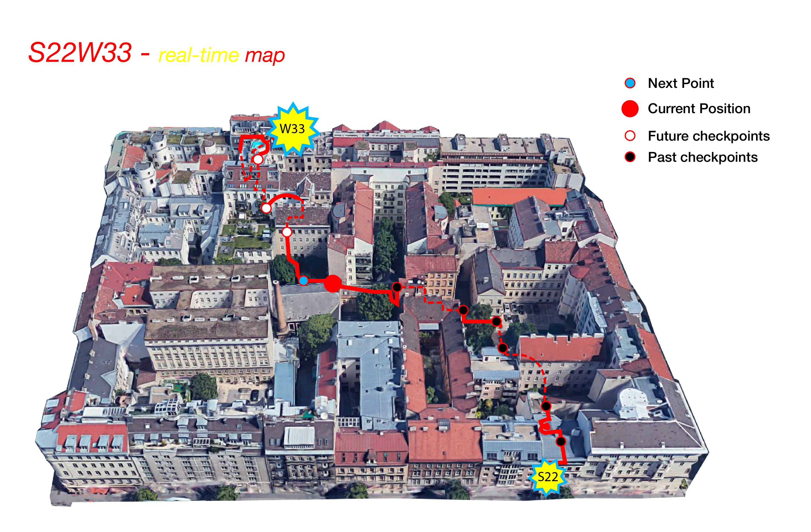Click the white Future checkpoints legend circle
811x532 pixels.
point(630,136)
